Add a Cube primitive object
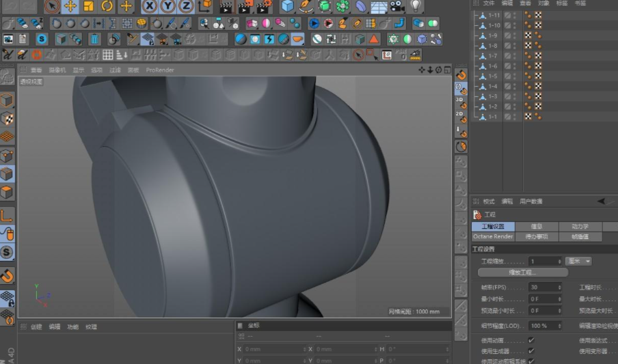Viewport: 618px width, 364px height. point(288,6)
